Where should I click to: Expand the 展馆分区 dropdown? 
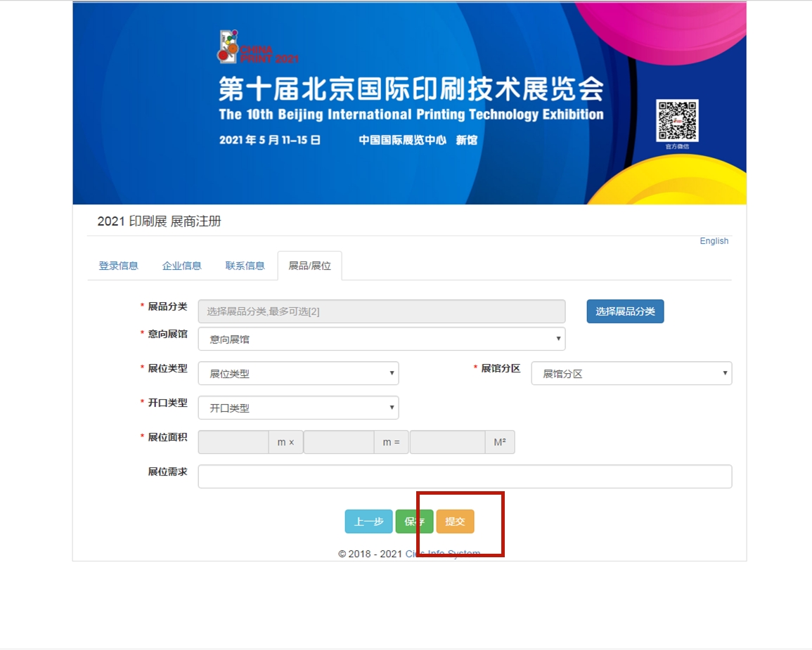point(631,373)
